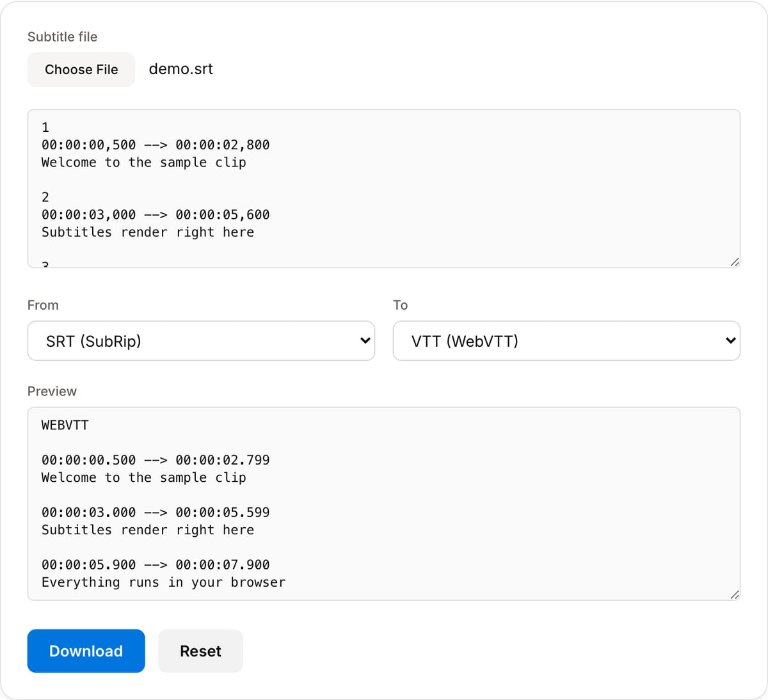This screenshot has width=768, height=700.
Task: Click preview timestamp 00:00:03.000 --> 00:00:05.599
Action: coord(156,513)
